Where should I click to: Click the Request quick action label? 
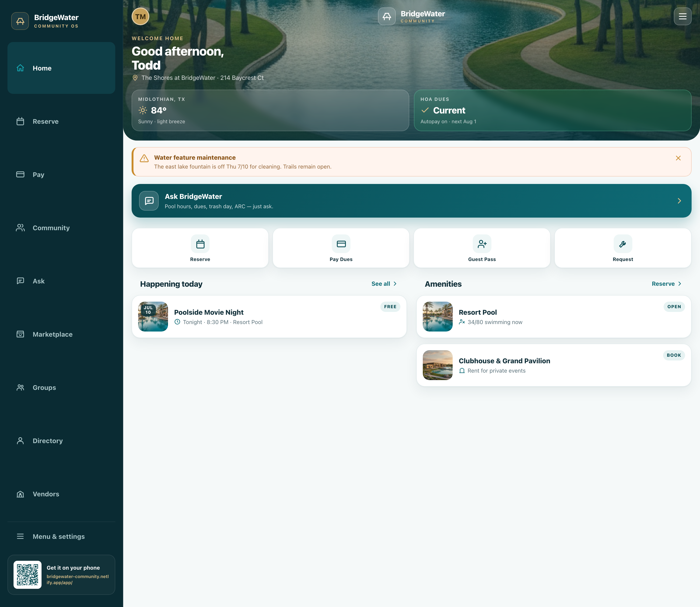click(x=623, y=259)
